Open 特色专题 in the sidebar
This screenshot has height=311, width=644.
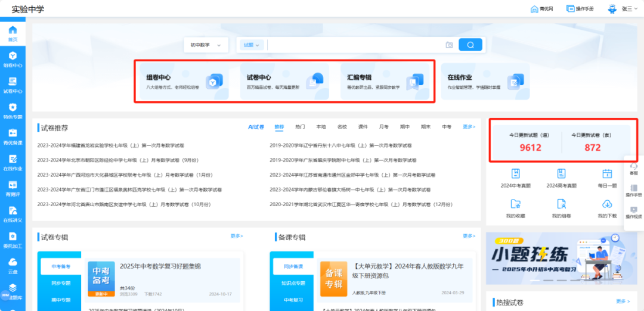coord(13,111)
